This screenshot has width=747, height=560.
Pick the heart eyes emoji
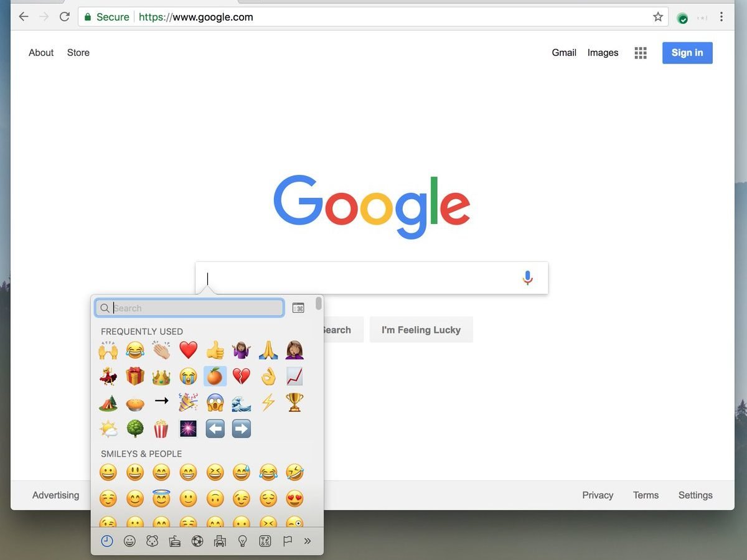coord(294,498)
